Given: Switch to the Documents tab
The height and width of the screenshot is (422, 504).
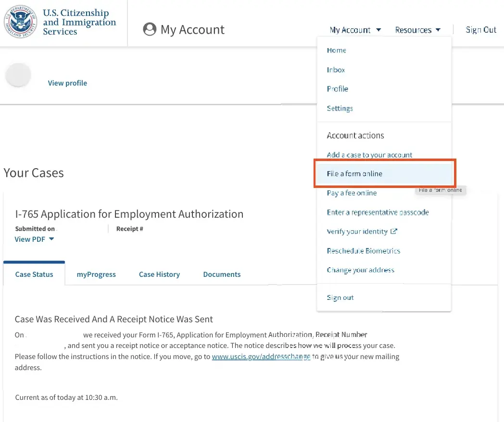Looking at the screenshot, I should pos(222,274).
